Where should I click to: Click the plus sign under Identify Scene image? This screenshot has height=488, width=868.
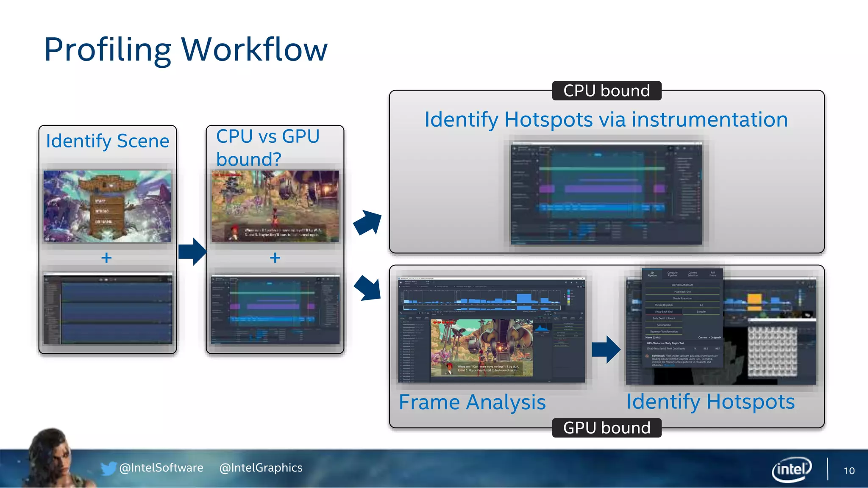106,258
